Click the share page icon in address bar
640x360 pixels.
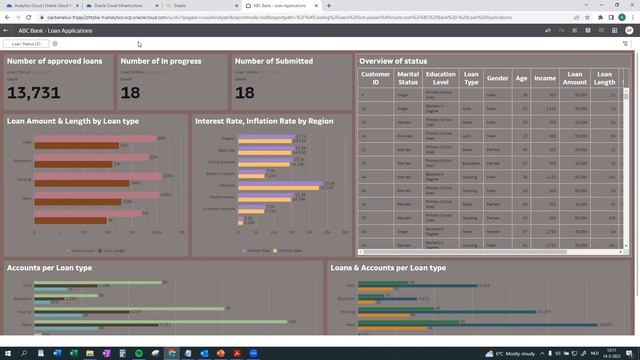point(576,18)
